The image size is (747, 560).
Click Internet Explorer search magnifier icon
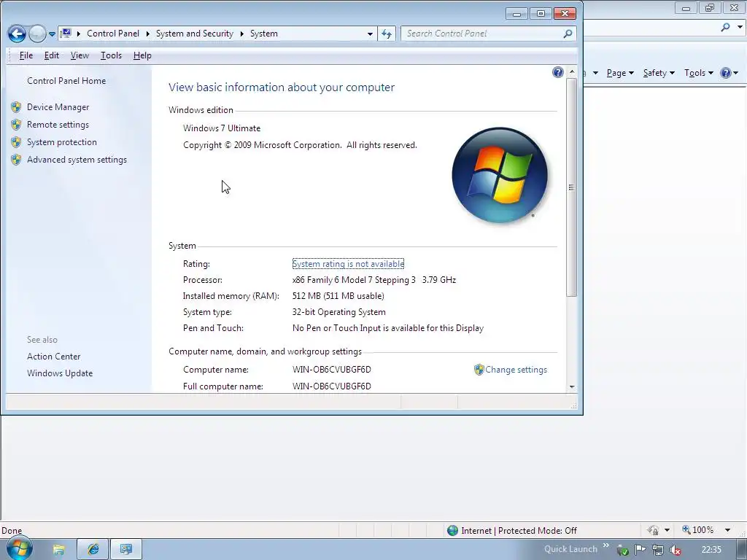(x=725, y=28)
